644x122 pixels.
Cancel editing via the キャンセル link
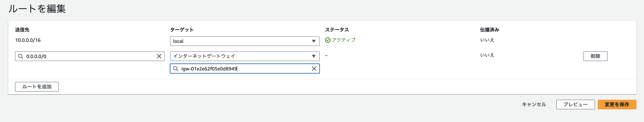(534, 105)
